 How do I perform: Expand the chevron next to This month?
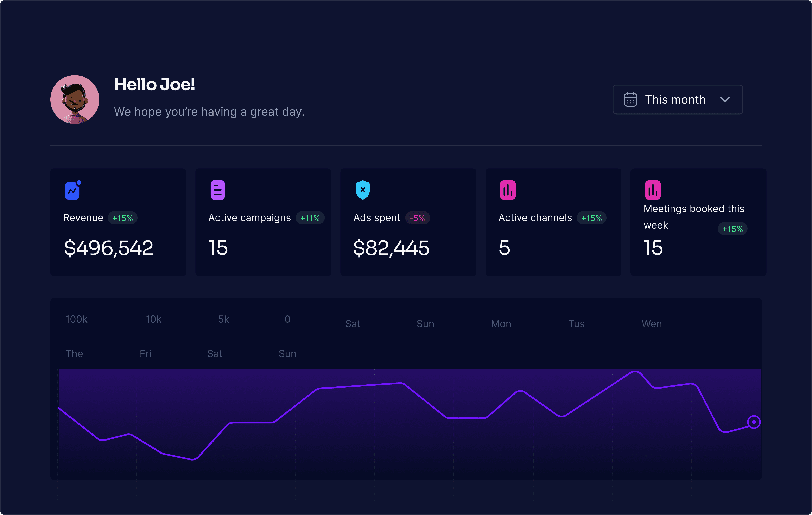(x=725, y=99)
